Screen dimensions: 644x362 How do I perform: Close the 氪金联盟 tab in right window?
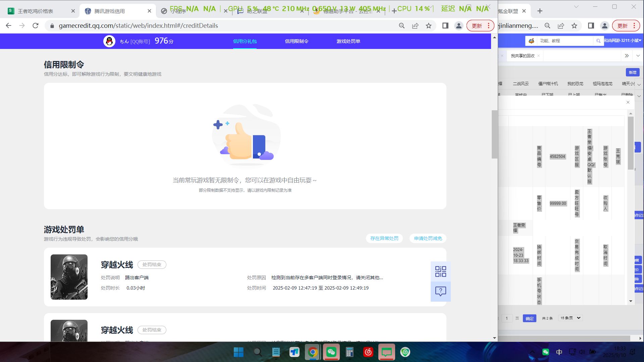point(524,11)
